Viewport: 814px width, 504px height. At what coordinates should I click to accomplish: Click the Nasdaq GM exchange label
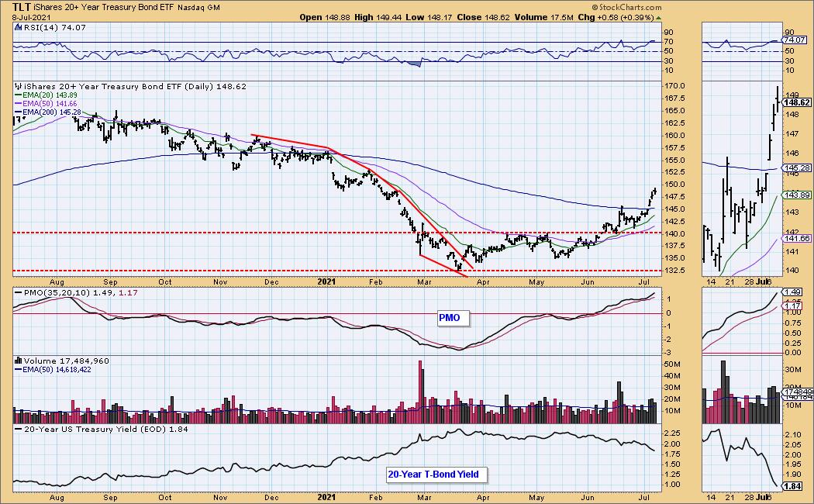(198, 8)
